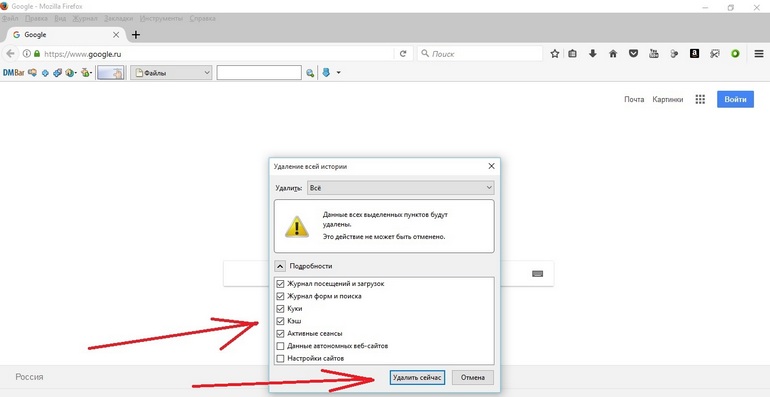Close the Google tab
770x397 pixels.
[116, 35]
